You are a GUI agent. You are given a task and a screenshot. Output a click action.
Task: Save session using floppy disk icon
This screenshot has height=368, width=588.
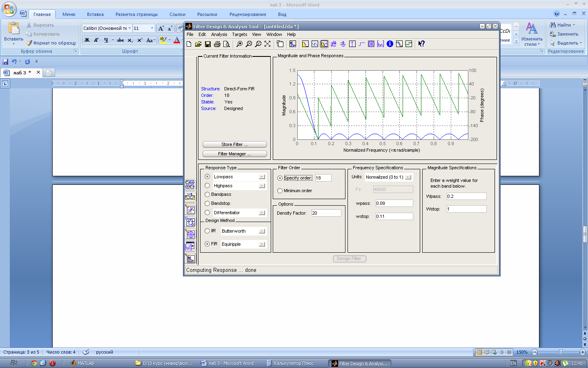(208, 44)
